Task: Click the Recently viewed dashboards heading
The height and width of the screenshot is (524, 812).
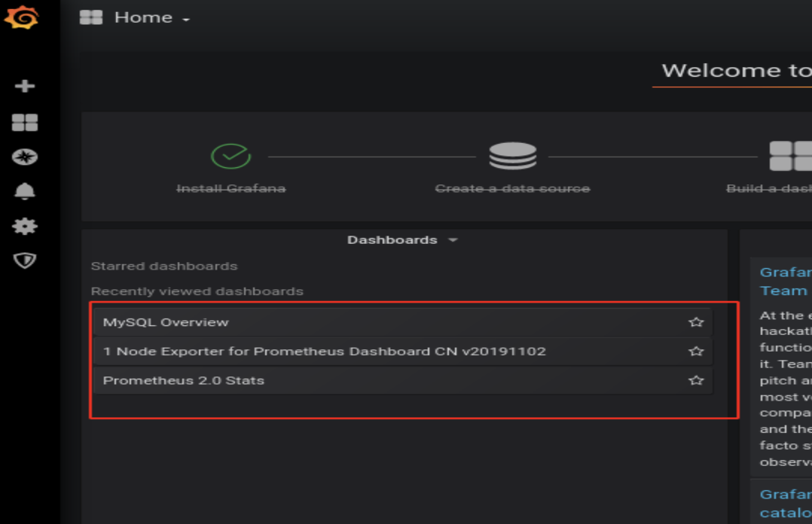Action: click(197, 291)
